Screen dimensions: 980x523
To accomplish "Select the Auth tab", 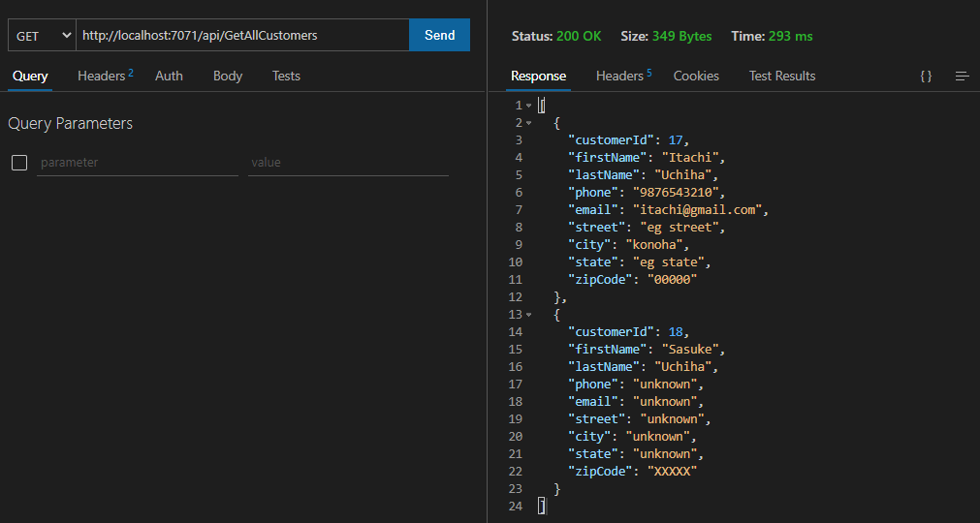I will pos(169,76).
